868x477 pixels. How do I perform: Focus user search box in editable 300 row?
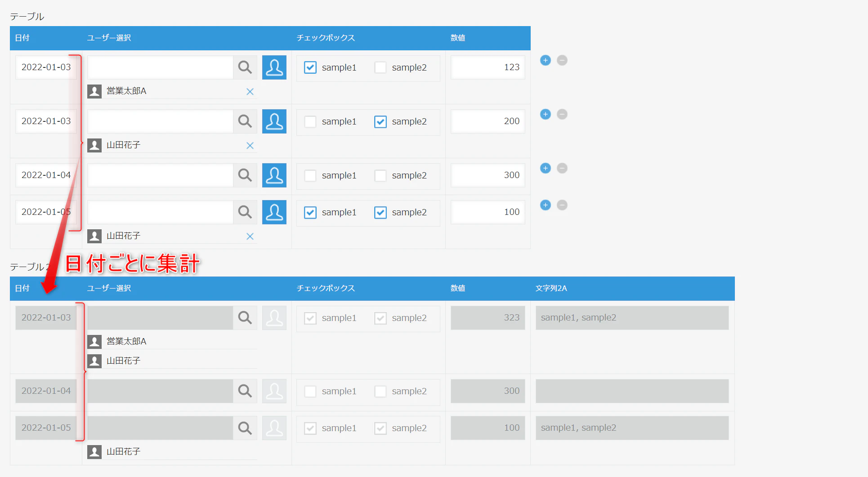[x=160, y=175]
